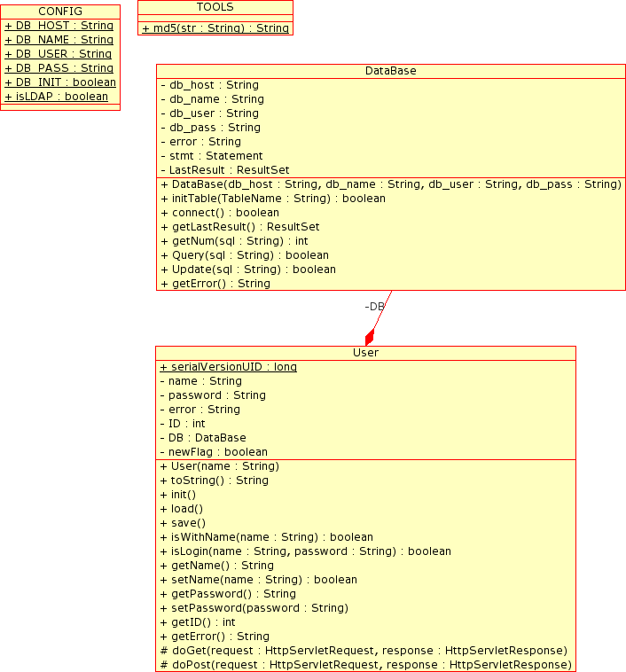Image resolution: width=626 pixels, height=672 pixels.
Task: Select the -DB association role label
Action: [x=374, y=307]
